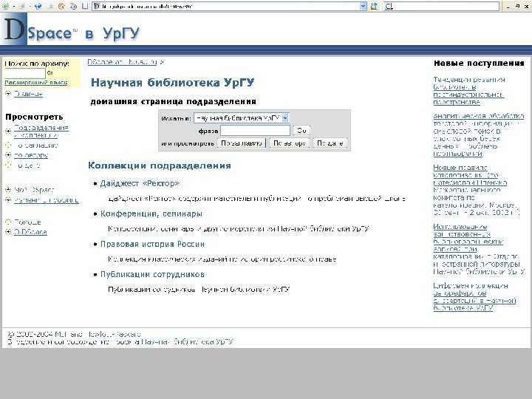532x399 pixels.
Task: Open the Изменить профиль sidebar link
Action: (46, 200)
